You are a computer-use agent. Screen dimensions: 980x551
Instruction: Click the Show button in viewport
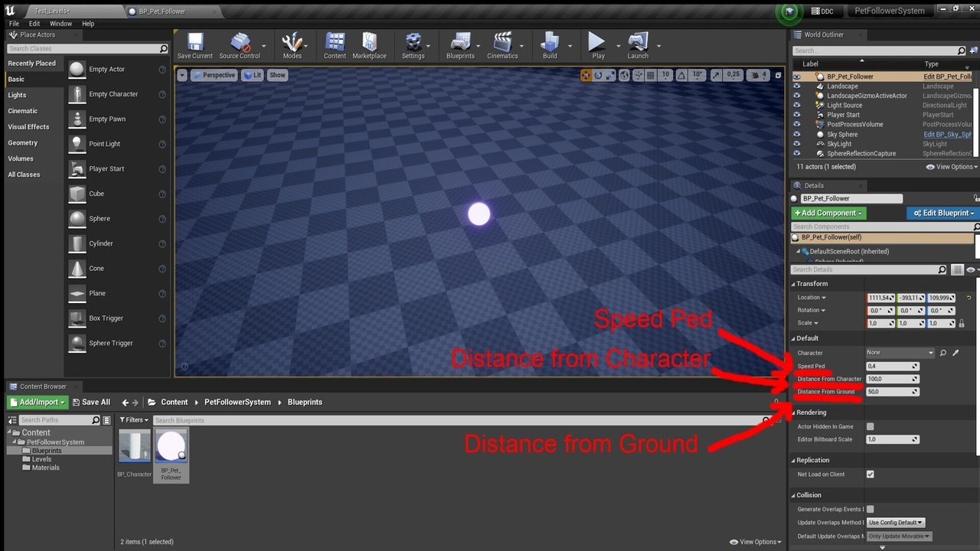tap(277, 75)
